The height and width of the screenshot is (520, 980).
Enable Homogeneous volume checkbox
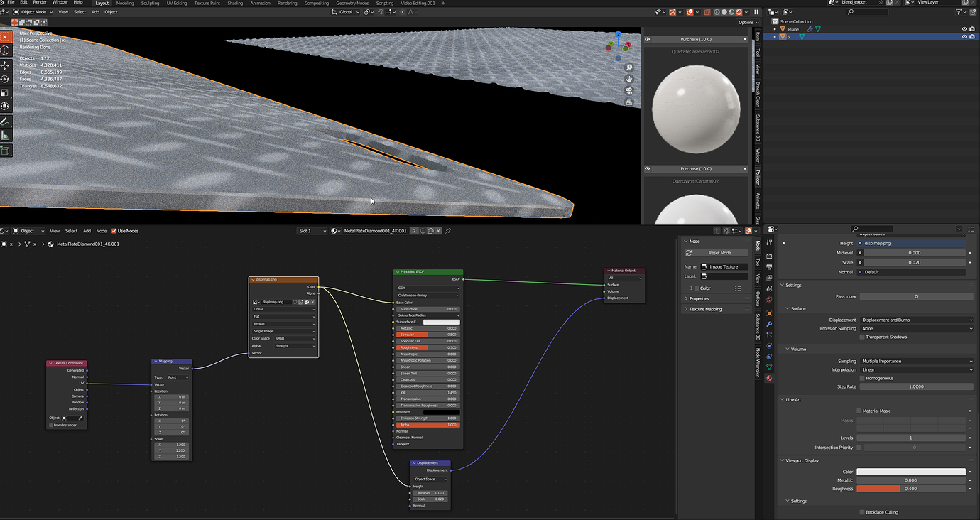point(862,378)
